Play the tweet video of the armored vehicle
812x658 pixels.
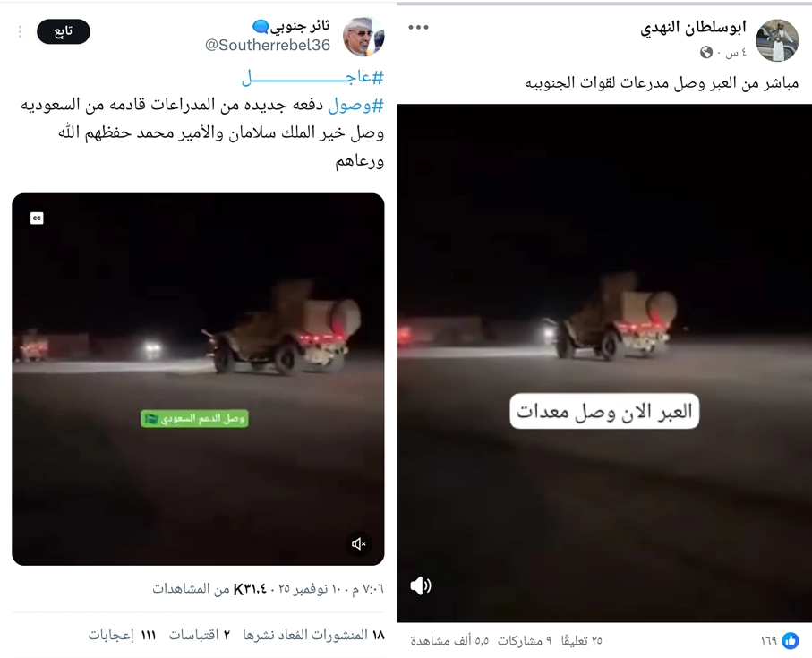click(x=198, y=379)
